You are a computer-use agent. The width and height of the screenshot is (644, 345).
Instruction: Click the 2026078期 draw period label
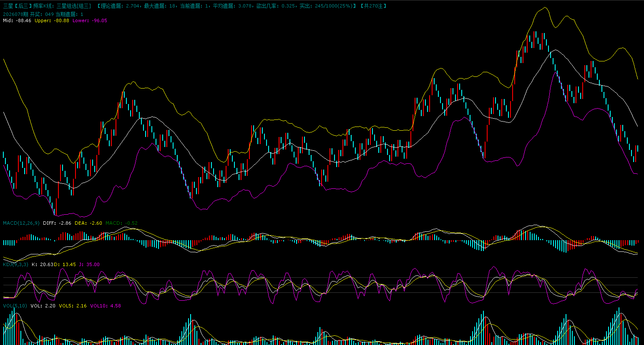click(15, 14)
